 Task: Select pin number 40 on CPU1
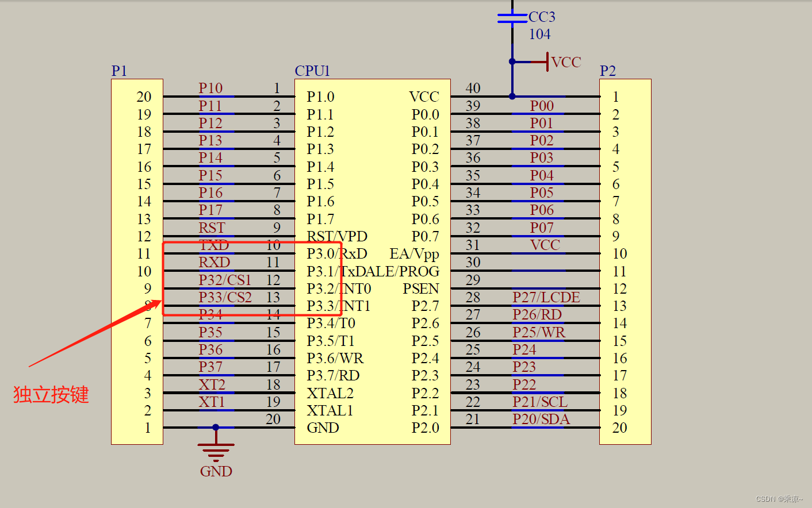pyautogui.click(x=473, y=88)
